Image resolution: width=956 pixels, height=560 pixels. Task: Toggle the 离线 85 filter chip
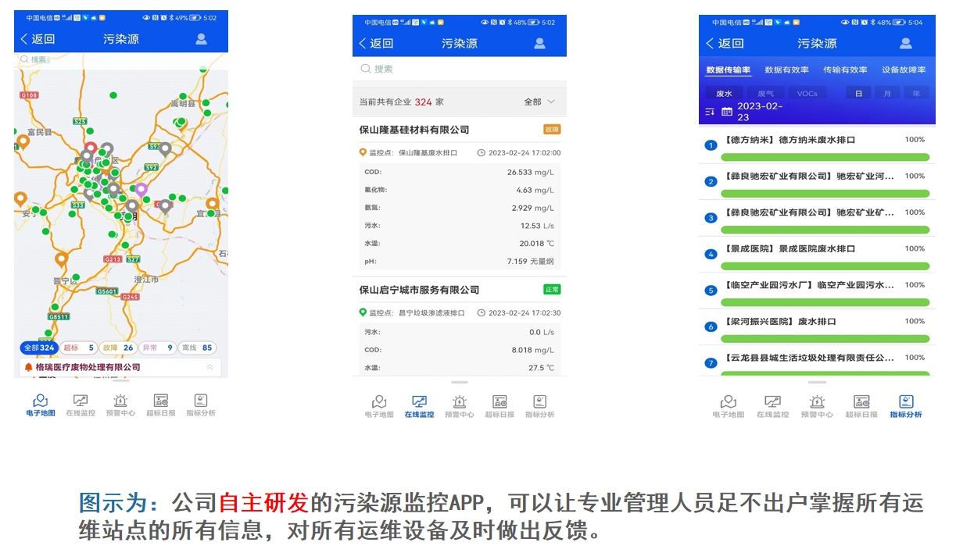196,348
